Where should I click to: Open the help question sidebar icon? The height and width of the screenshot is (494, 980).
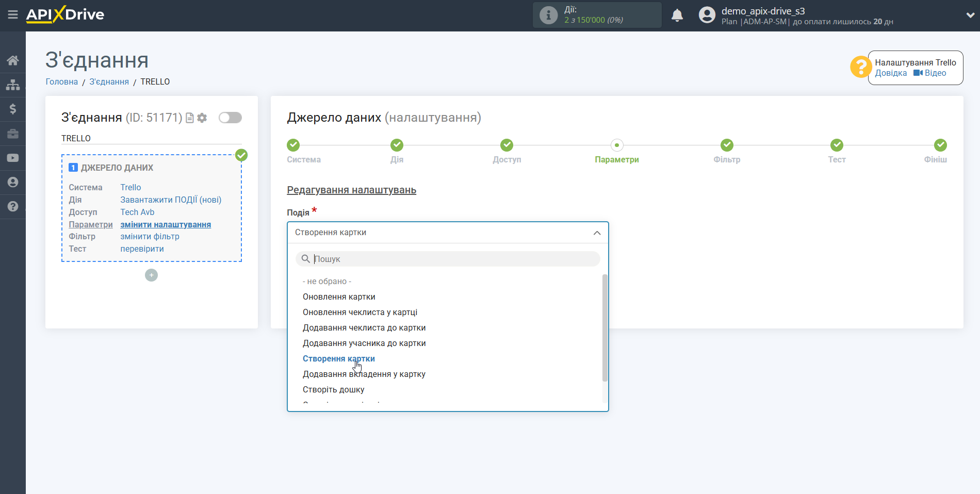(x=13, y=206)
